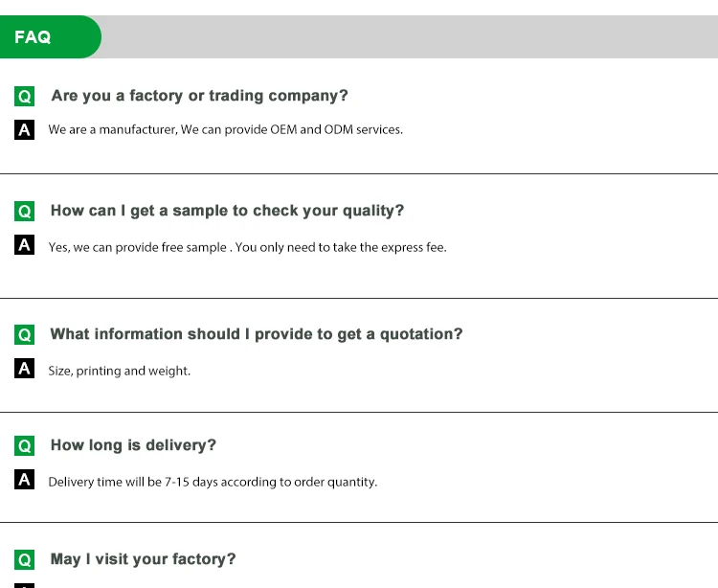Click A icon beside the free sample answer
Screen dimensions: 718x588
click(x=25, y=245)
